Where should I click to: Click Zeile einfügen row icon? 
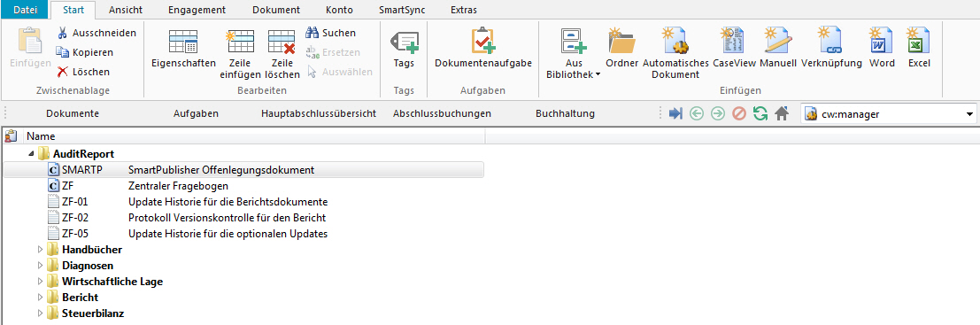[239, 42]
